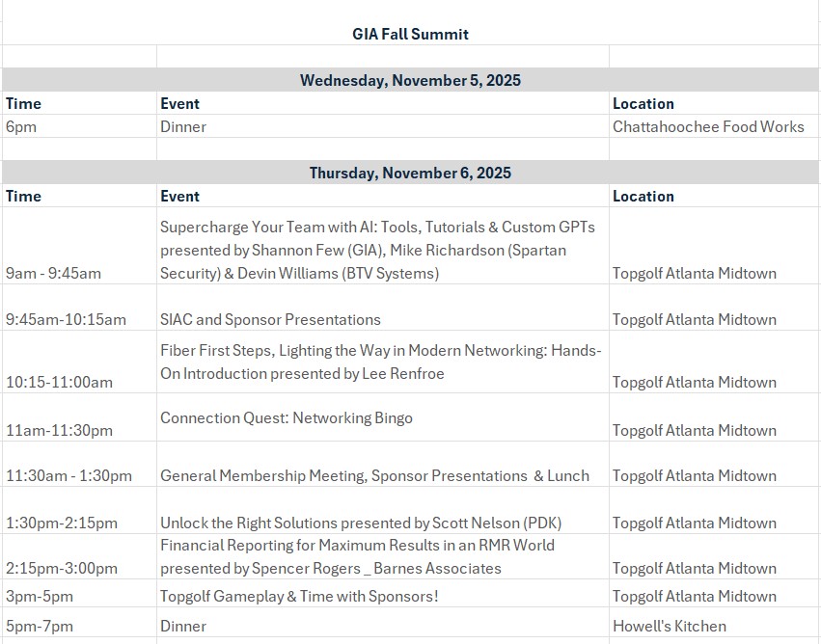Select the 10:15-11:00am time cell
The width and height of the screenshot is (821, 644).
pos(59,382)
